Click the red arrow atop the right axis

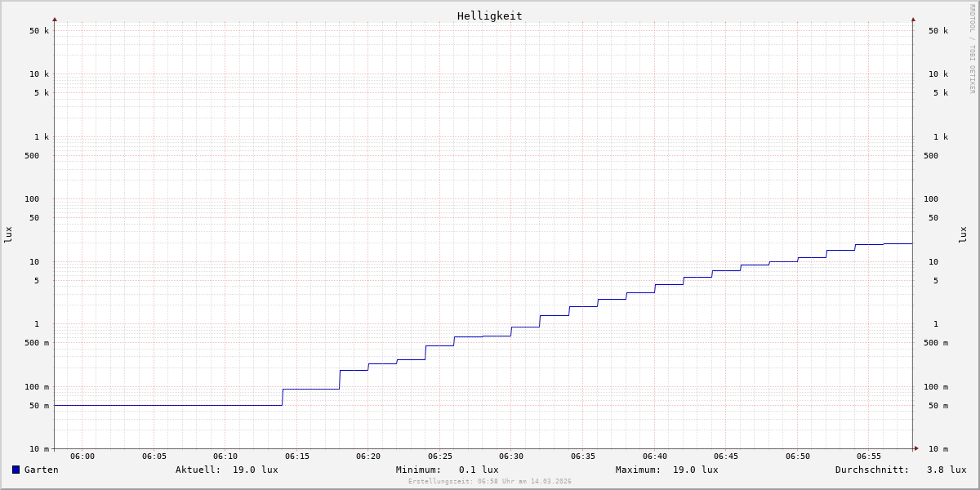[x=913, y=19]
